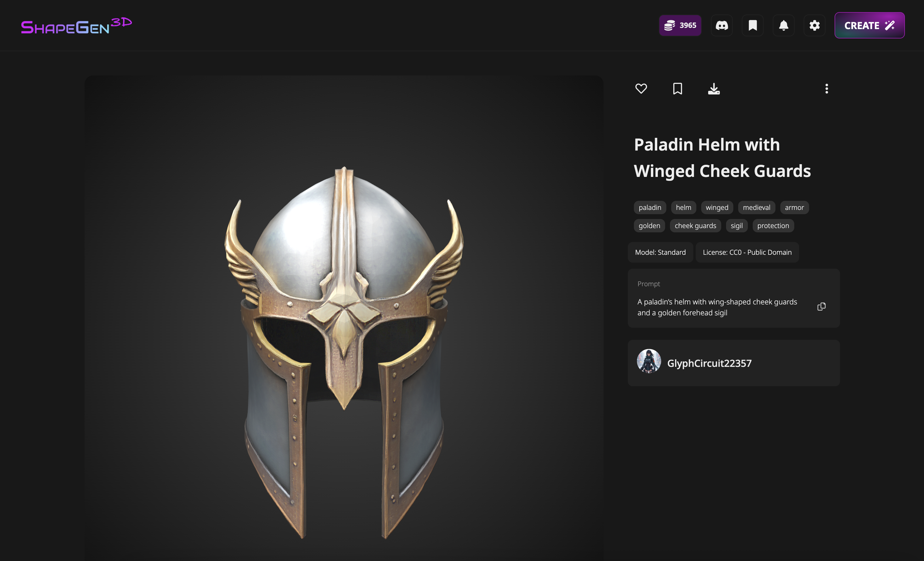Click the CREATE button
Viewport: 924px width, 561px height.
(869, 25)
